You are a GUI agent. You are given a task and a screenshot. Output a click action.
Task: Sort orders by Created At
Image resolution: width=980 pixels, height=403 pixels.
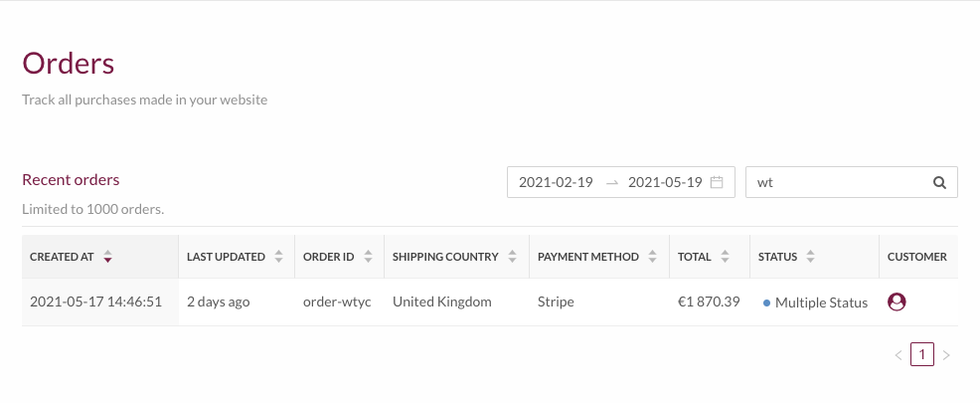point(107,257)
